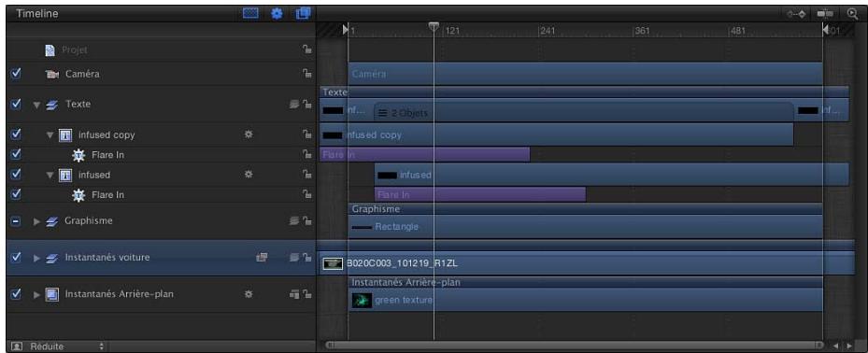Viewport: 868px width, 353px height.
Task: Select the Caméra bar in the timeline track
Action: (x=586, y=74)
